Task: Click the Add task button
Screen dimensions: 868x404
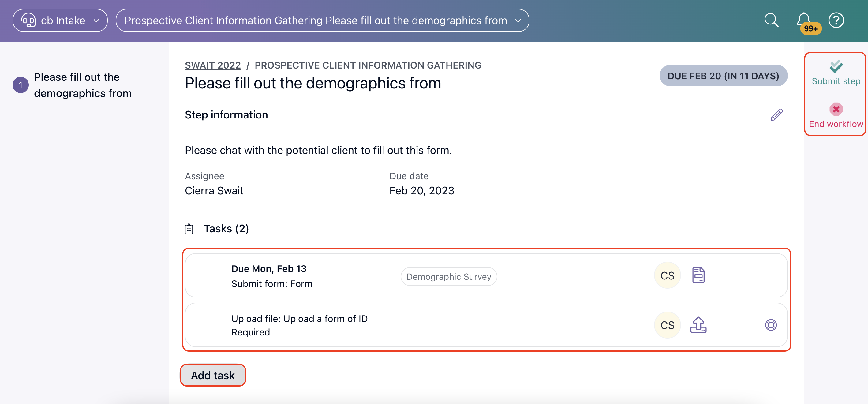Action: click(x=213, y=375)
